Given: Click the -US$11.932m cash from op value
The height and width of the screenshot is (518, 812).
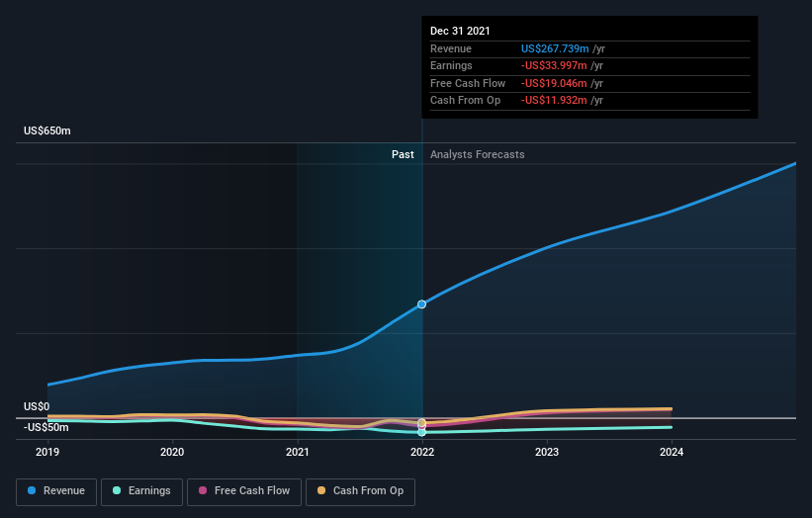Looking at the screenshot, I should [x=554, y=101].
